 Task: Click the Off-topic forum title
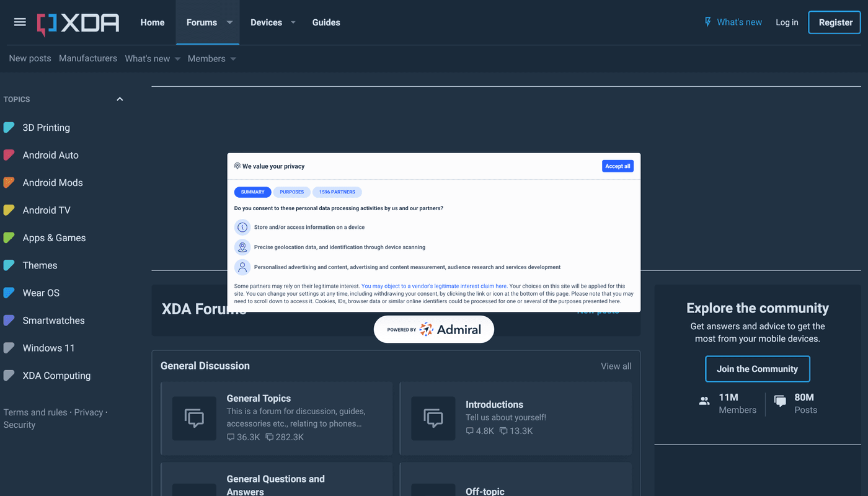[x=485, y=491]
